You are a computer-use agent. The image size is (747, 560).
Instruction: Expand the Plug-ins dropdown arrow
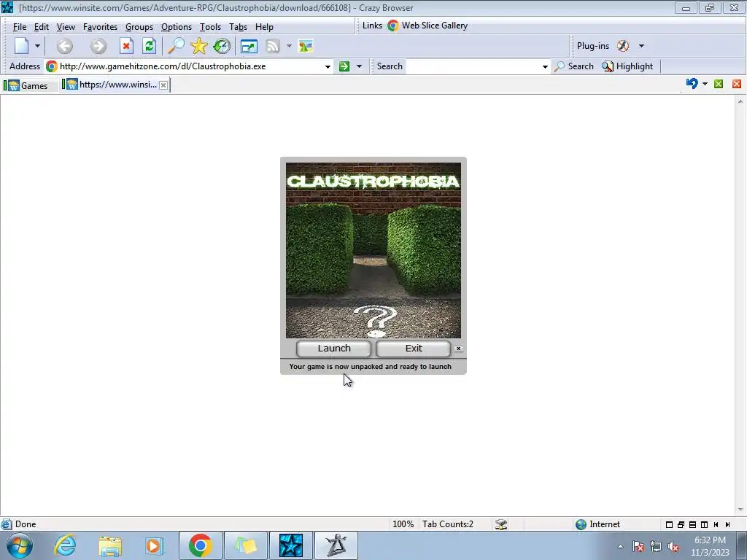pyautogui.click(x=641, y=46)
